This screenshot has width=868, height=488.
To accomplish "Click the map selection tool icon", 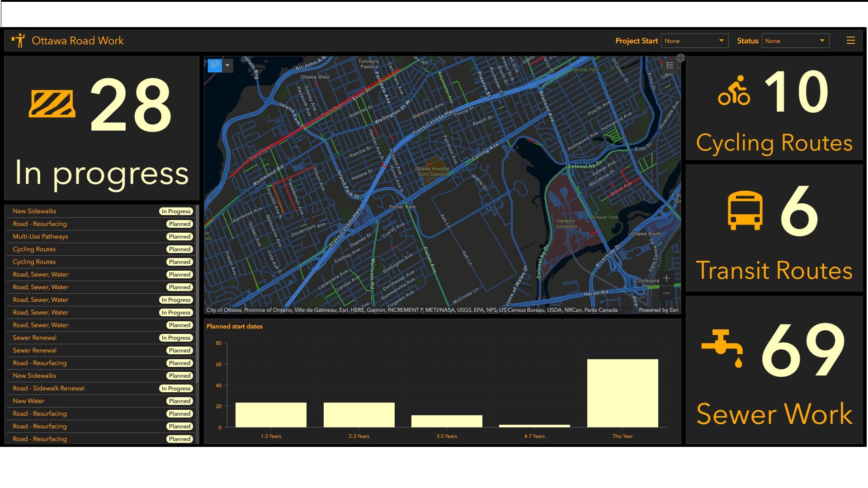I will pos(215,65).
